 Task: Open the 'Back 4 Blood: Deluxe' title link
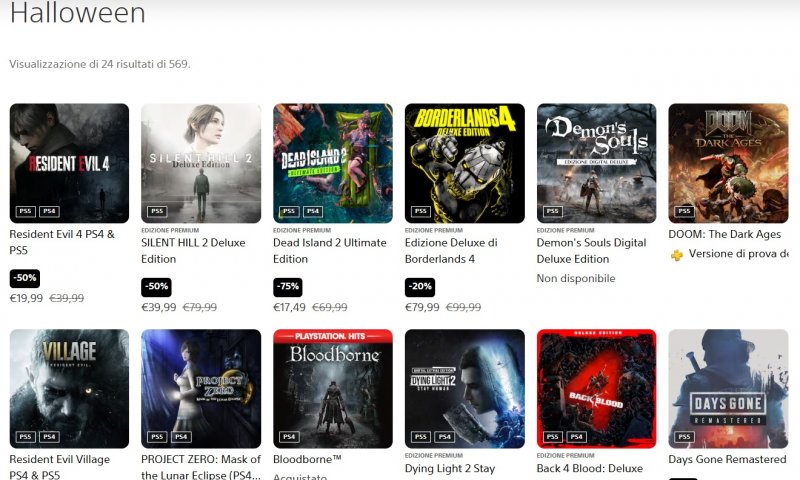pos(590,468)
